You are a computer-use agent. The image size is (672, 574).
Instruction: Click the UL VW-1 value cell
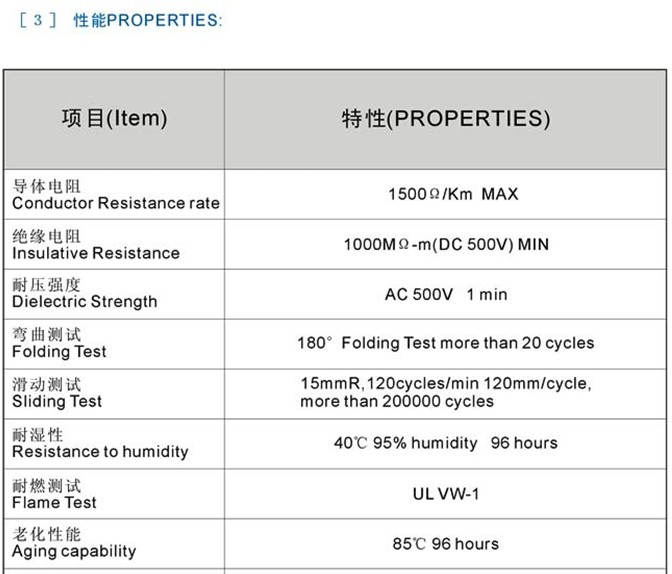click(x=446, y=494)
